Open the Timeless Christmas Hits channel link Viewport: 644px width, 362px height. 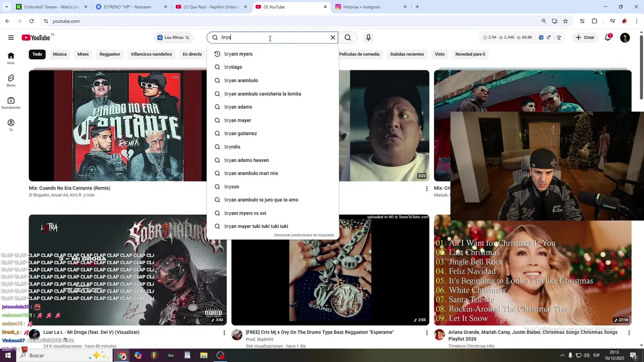coord(471,346)
